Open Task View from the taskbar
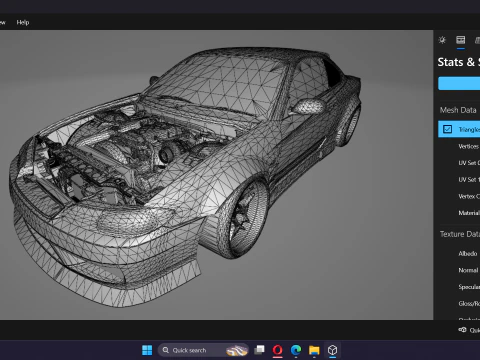480x360 pixels. (259, 350)
